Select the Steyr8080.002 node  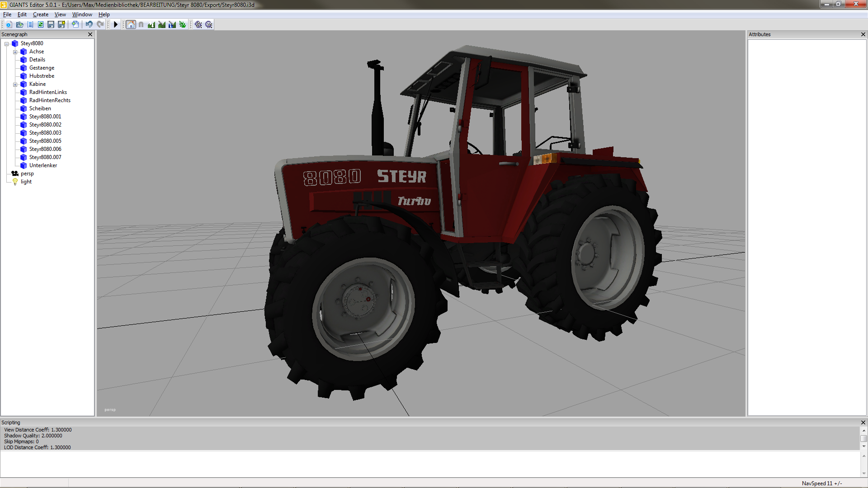pos(45,125)
